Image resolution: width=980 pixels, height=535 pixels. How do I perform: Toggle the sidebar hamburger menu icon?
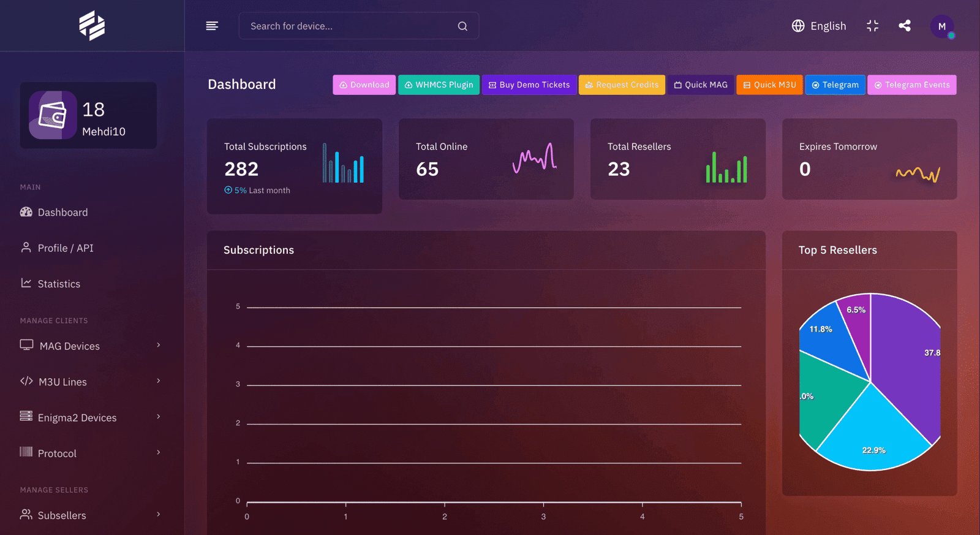[x=212, y=26]
